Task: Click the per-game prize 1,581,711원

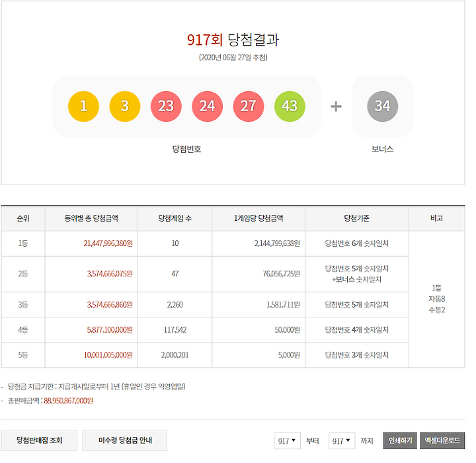Action: click(x=283, y=305)
